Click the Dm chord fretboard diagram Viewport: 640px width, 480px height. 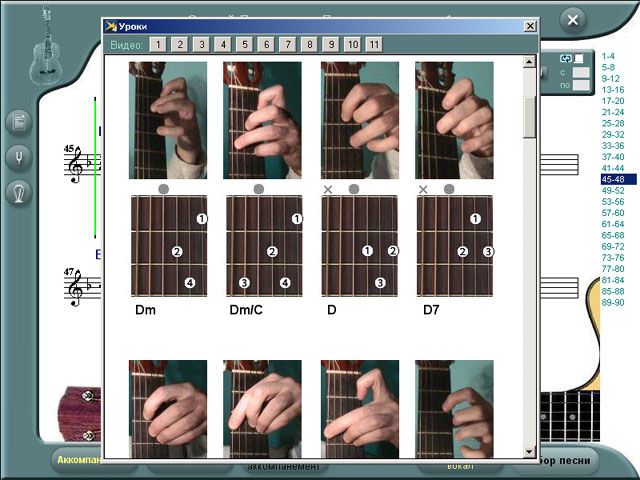coord(169,246)
